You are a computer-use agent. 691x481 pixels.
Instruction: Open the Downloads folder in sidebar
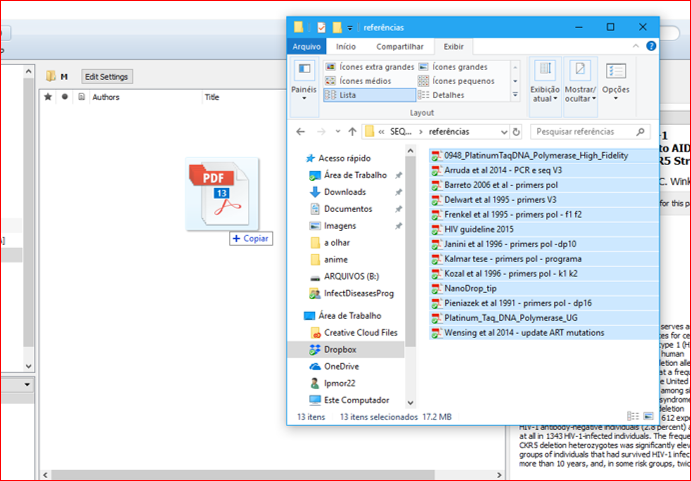[345, 192]
